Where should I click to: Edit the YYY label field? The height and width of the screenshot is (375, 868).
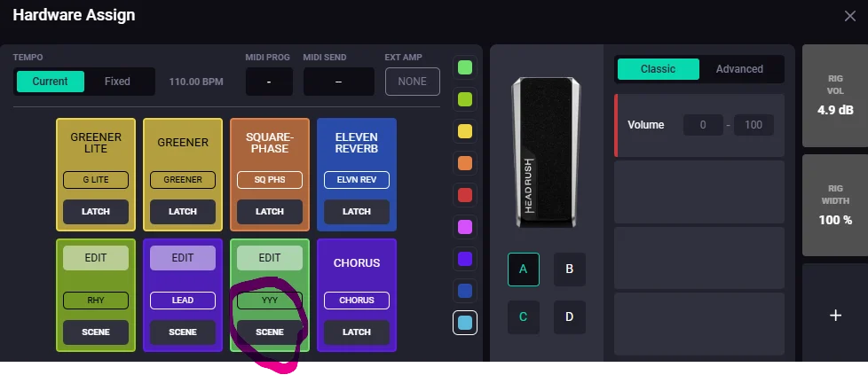pyautogui.click(x=270, y=301)
